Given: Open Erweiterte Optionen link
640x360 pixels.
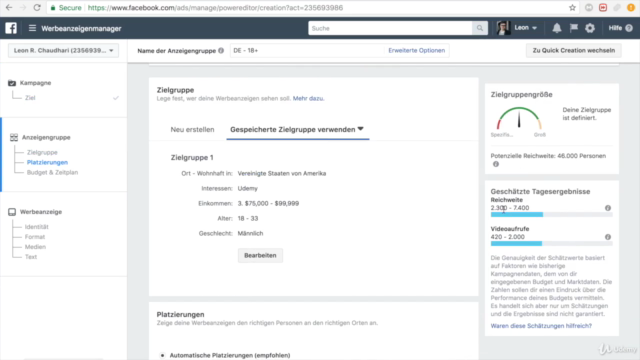Looking at the screenshot, I should pyautogui.click(x=416, y=51).
